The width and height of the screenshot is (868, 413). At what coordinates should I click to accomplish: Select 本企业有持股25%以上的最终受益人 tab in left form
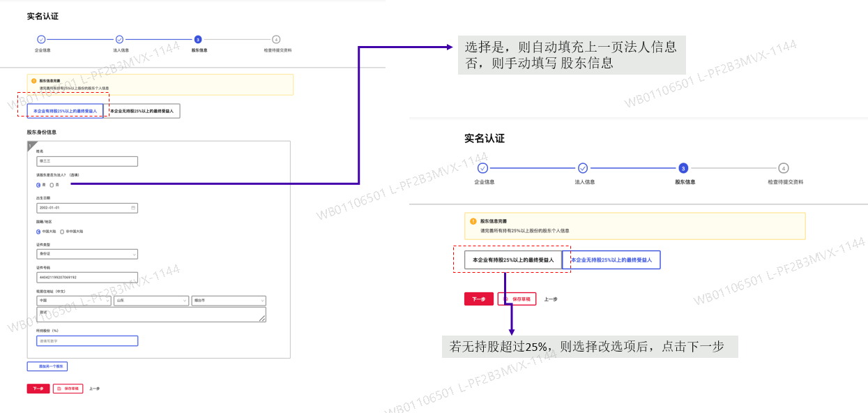click(x=65, y=111)
